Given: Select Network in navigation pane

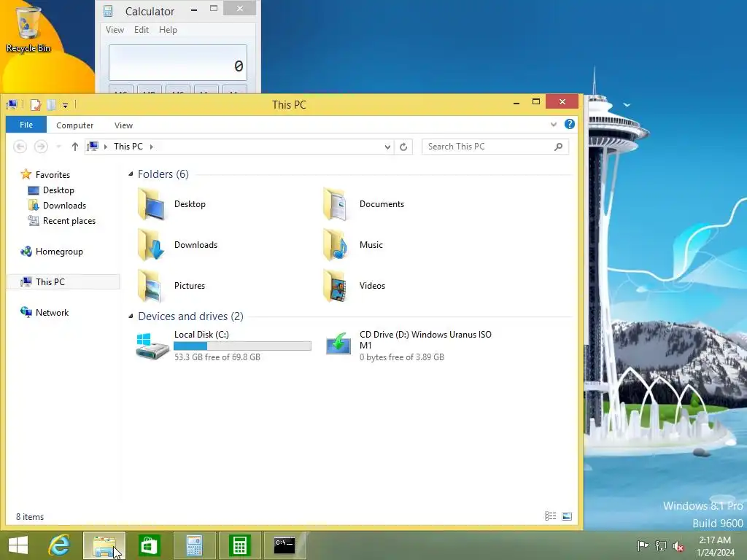Looking at the screenshot, I should click(52, 312).
